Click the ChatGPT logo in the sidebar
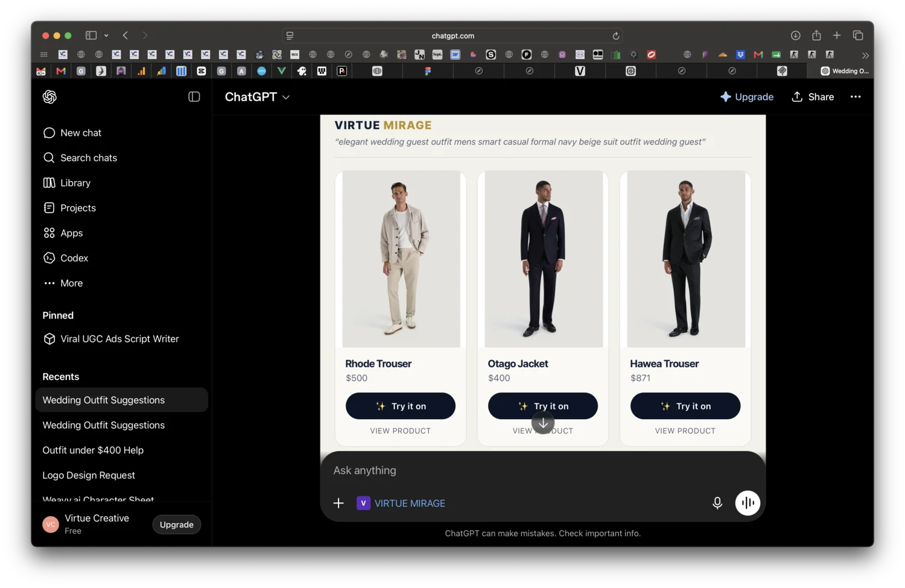Viewport: 905px width, 588px height. (49, 96)
